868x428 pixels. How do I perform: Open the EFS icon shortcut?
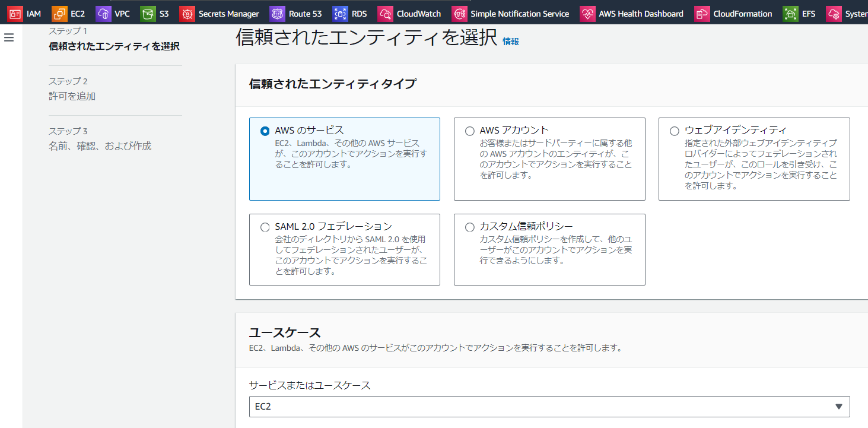pyautogui.click(x=790, y=14)
